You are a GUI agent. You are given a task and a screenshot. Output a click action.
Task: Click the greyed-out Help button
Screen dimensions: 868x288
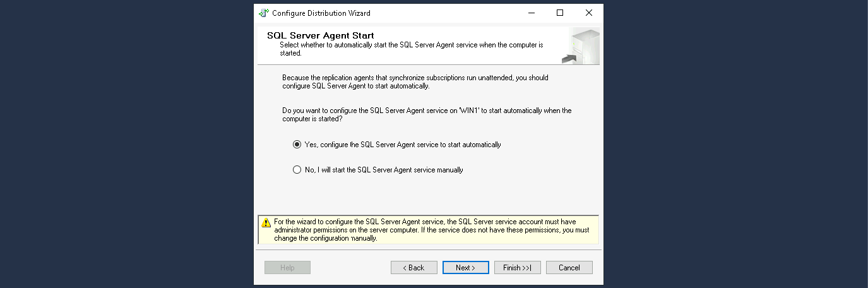pyautogui.click(x=287, y=268)
